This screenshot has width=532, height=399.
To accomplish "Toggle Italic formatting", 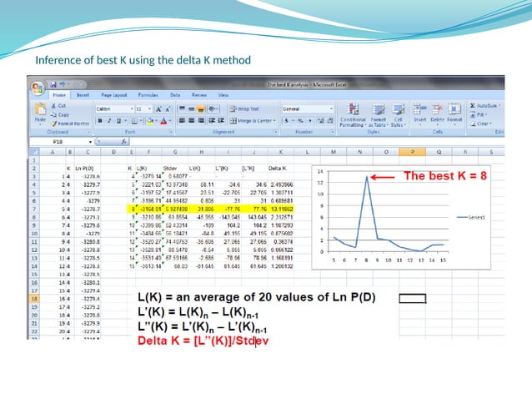I will pyautogui.click(x=109, y=120).
